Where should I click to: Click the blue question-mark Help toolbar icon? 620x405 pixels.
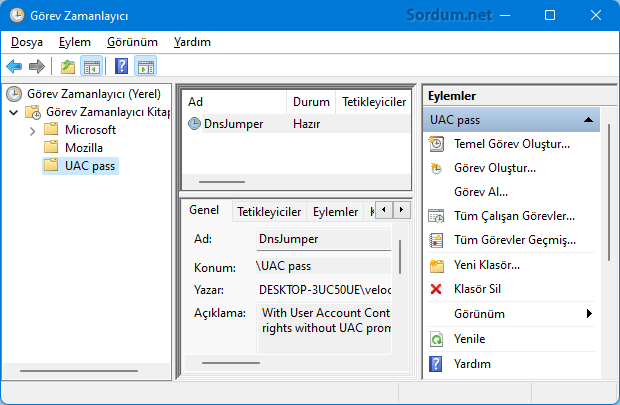pos(121,66)
